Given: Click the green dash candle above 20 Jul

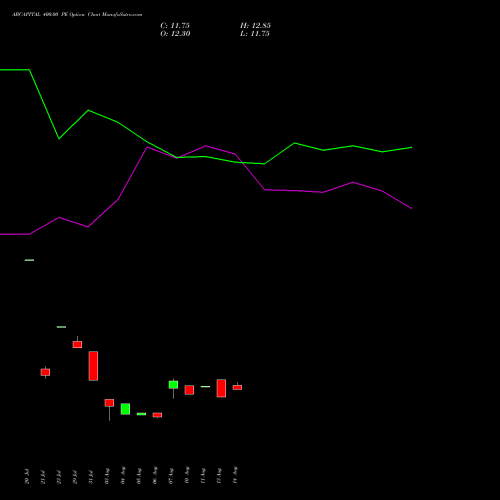Looking at the screenshot, I should tap(29, 260).
